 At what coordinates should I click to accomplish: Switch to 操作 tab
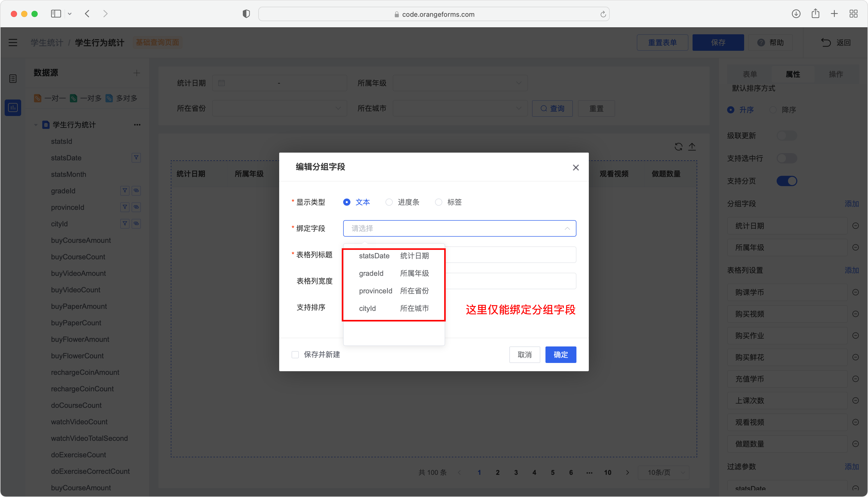click(836, 74)
